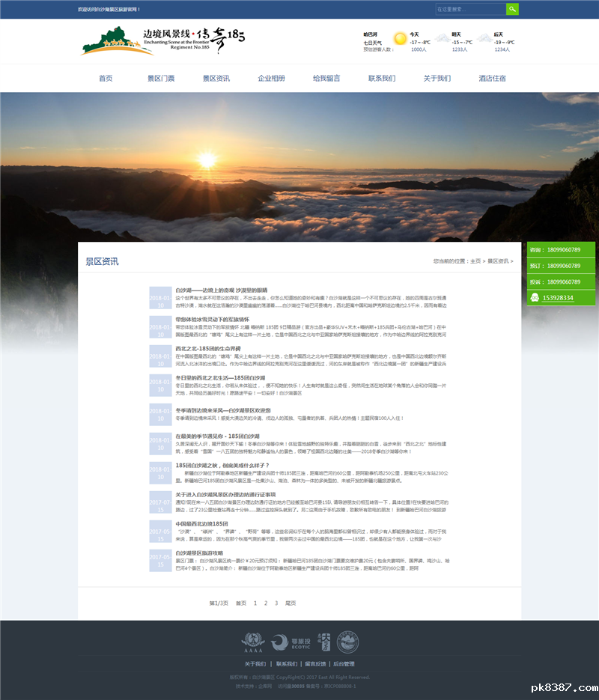The width and height of the screenshot is (599, 700).
Task: Click the round emblem logo in footer
Action: (x=346, y=642)
